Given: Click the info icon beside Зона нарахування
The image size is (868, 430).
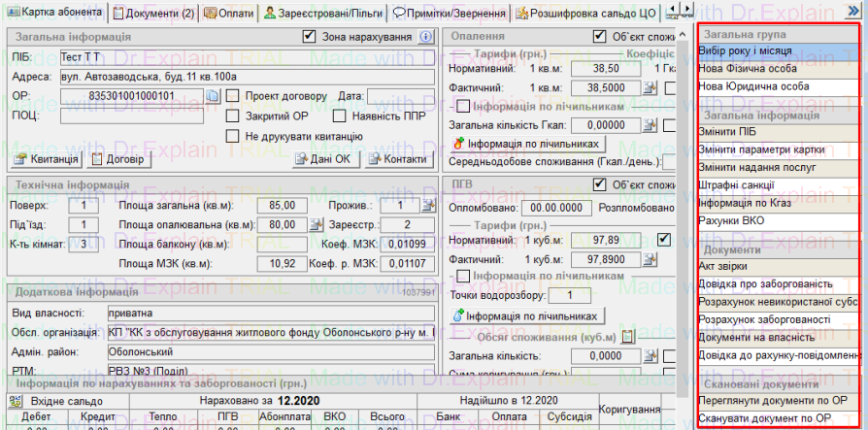Looking at the screenshot, I should point(425,37).
